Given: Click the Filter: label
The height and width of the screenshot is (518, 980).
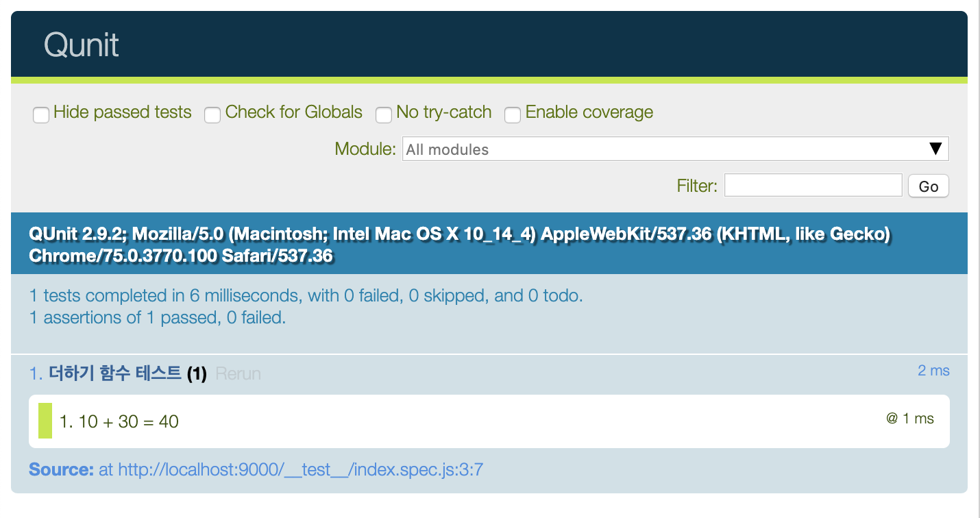Looking at the screenshot, I should pos(697,186).
